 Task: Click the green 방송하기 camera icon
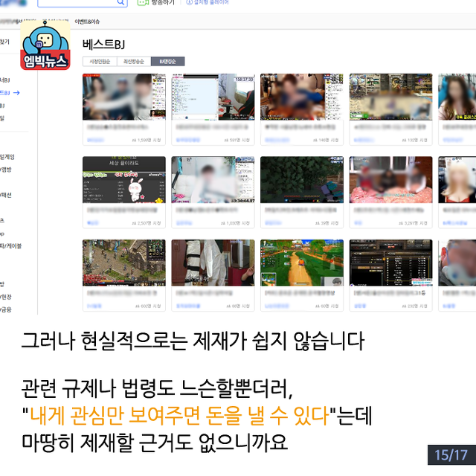pyautogui.click(x=143, y=2)
